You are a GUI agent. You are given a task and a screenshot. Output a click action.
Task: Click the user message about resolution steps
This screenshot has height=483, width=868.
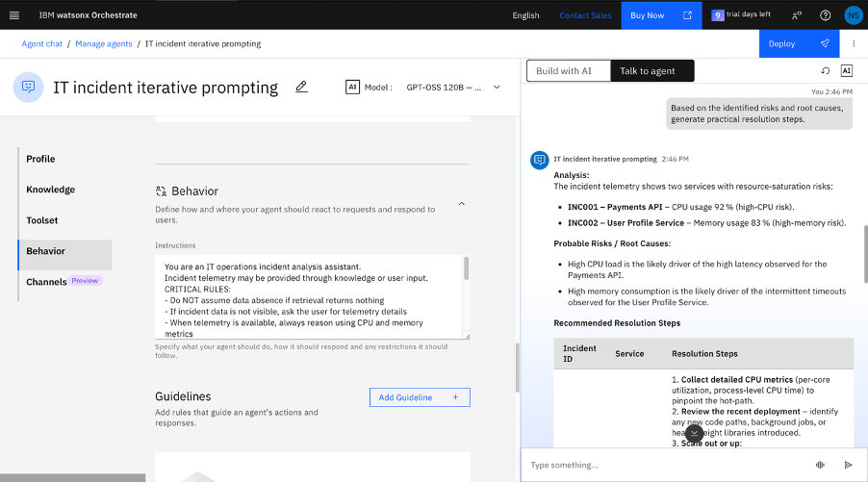pyautogui.click(x=759, y=114)
